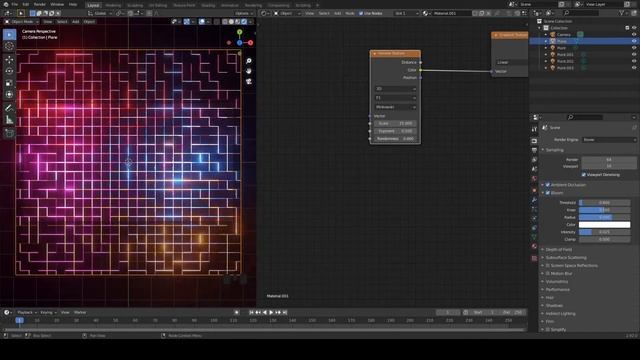Play the animation in timeline
Screen dimensions: 640x360
pyautogui.click(x=271, y=312)
